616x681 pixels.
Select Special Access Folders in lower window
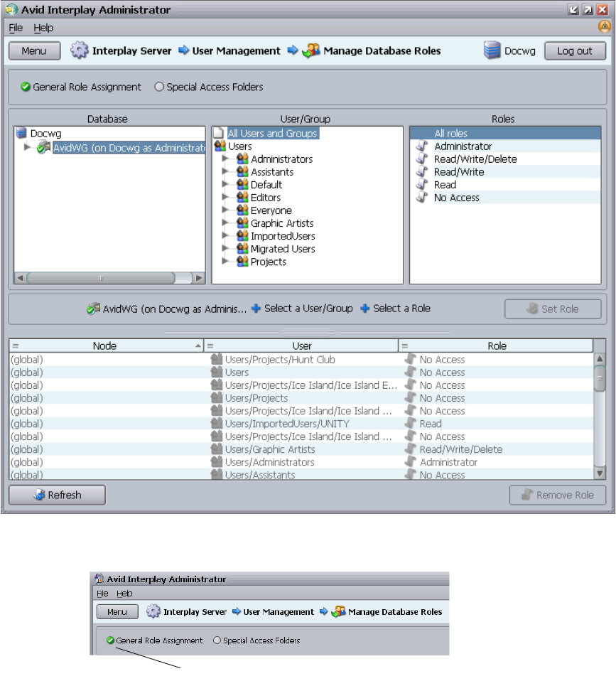(256, 640)
